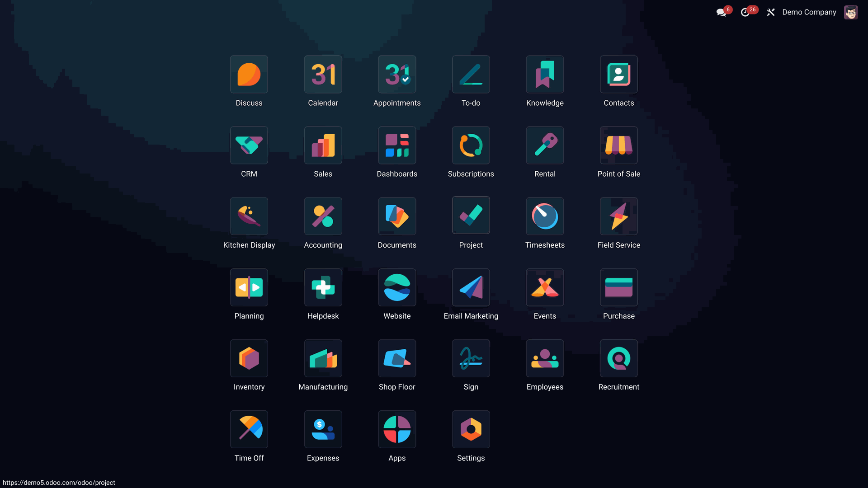The height and width of the screenshot is (488, 868).
Task: Open the Project app icon
Action: [471, 216]
